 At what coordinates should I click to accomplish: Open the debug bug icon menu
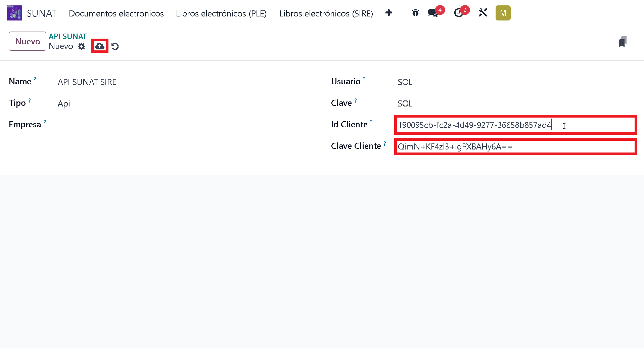(415, 13)
